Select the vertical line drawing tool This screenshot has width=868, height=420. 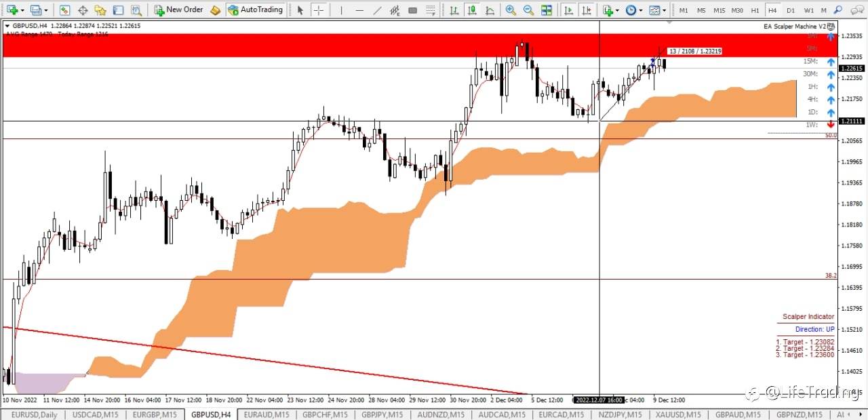341,10
